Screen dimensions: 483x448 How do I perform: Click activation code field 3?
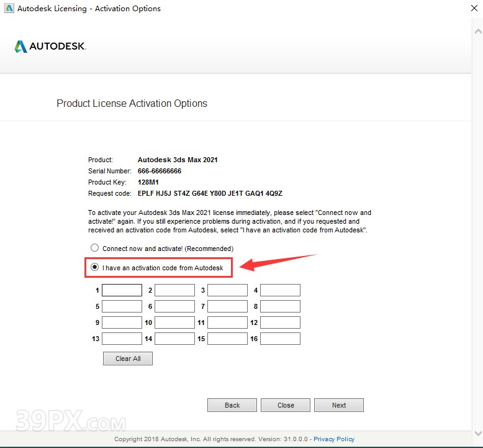point(227,290)
